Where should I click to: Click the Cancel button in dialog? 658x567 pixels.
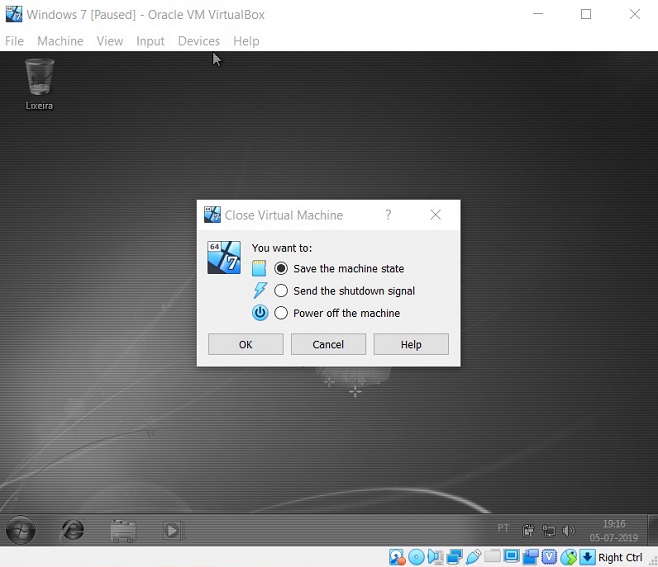(328, 345)
